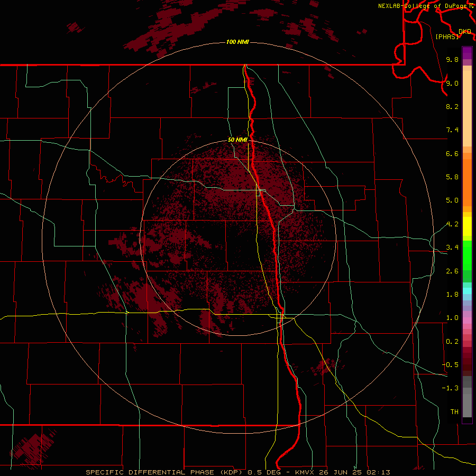Select the 9.8 value on the color scale
This screenshot has height=476, width=476.
click(452, 59)
